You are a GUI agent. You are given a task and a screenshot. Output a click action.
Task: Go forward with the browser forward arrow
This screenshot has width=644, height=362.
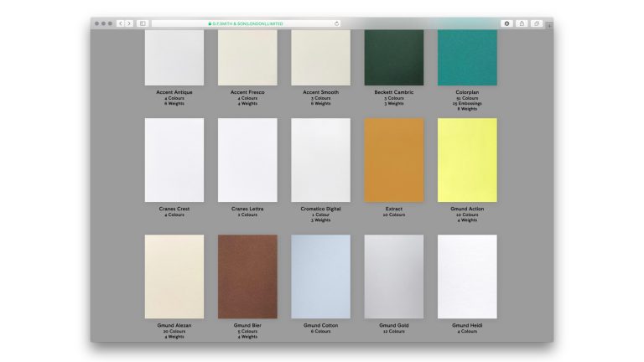pyautogui.click(x=129, y=23)
